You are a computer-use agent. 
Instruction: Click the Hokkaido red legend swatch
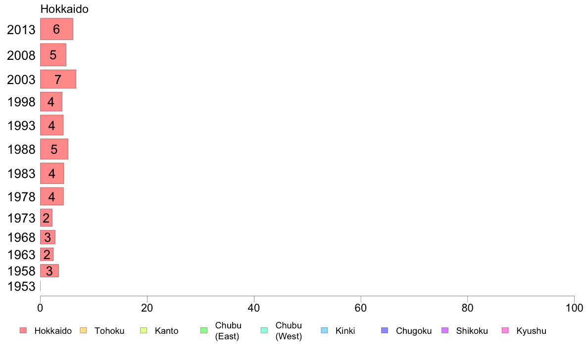(x=23, y=330)
